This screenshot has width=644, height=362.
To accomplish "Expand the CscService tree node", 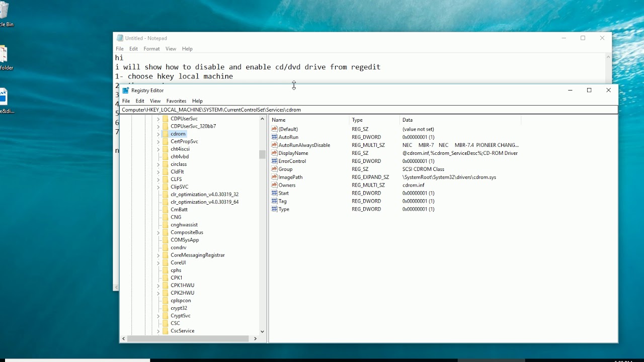I will 158,331.
